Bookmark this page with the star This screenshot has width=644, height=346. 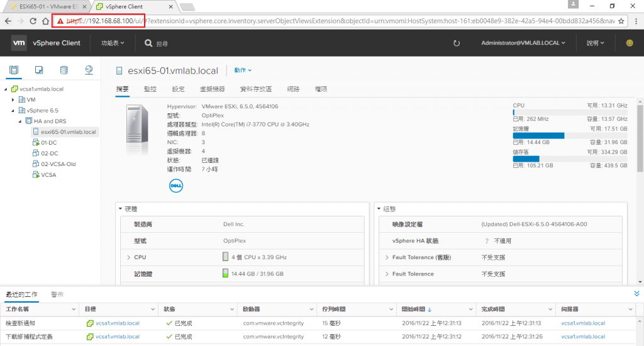[x=621, y=21]
